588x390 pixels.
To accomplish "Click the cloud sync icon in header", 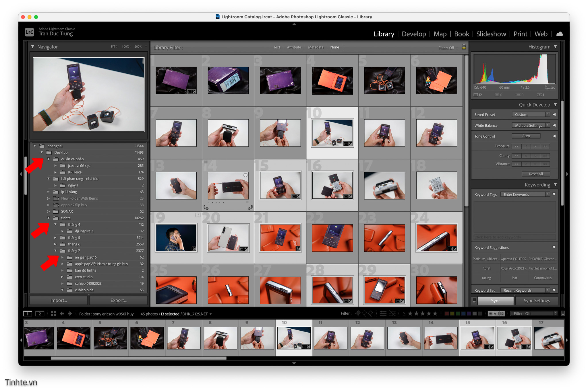I will [x=559, y=34].
